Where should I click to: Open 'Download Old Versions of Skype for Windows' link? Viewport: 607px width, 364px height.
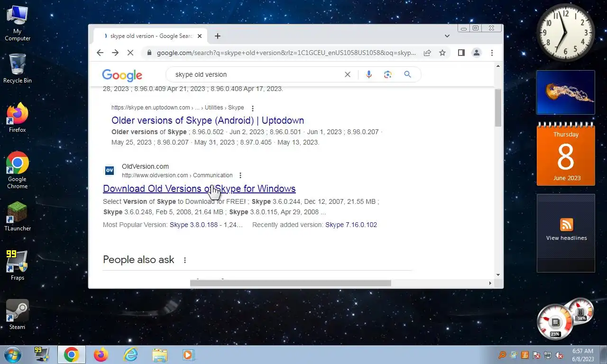tap(199, 189)
